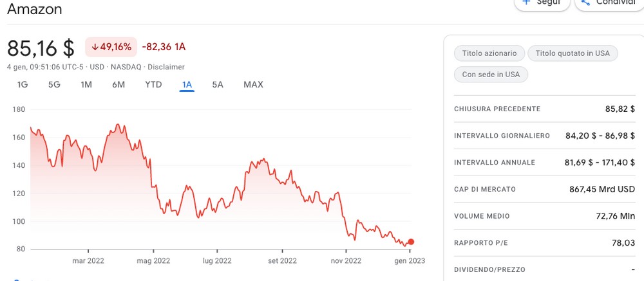
Task: Open the 5A five-year view
Action: point(218,85)
